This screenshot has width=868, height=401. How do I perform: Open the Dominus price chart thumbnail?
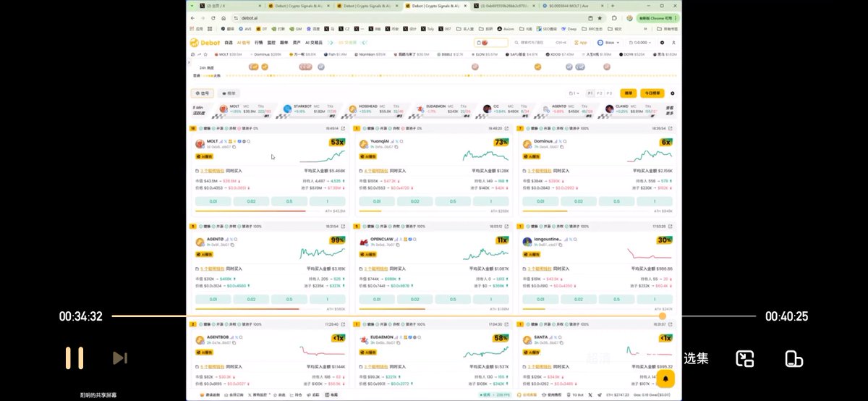click(x=649, y=155)
